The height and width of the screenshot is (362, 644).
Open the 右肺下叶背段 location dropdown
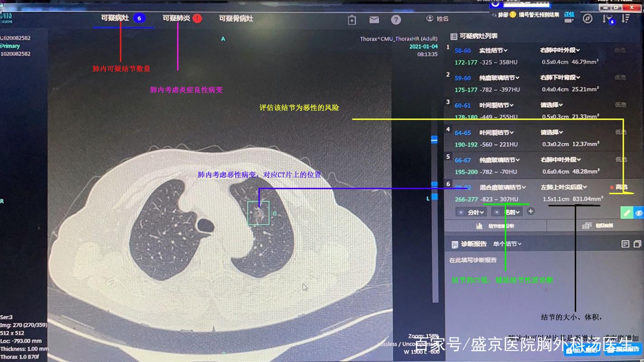pos(560,78)
